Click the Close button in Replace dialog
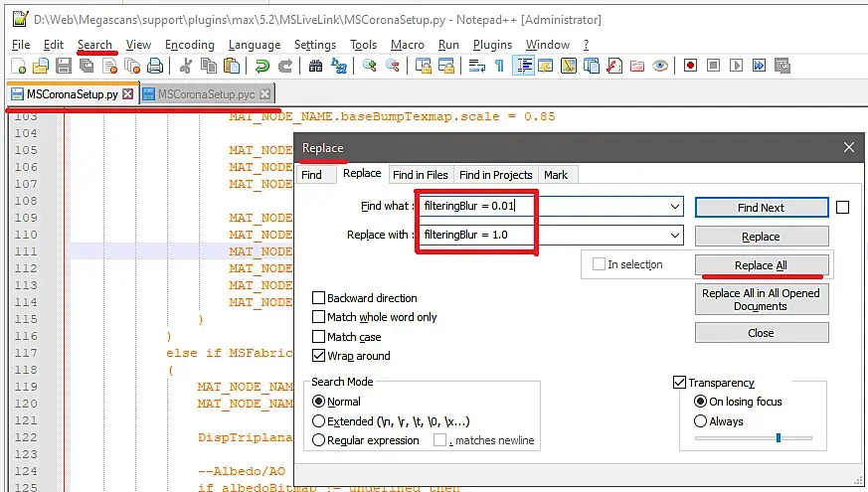This screenshot has width=868, height=492. pos(762,333)
